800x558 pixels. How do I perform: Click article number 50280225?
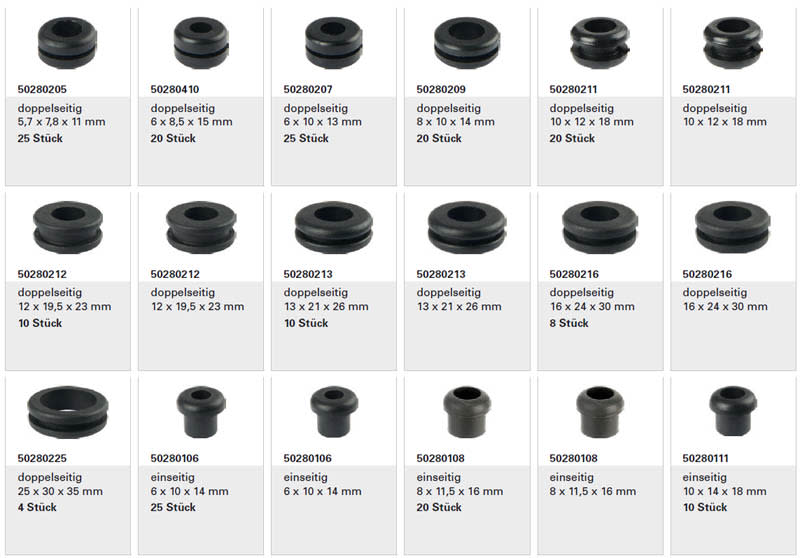pyautogui.click(x=42, y=458)
